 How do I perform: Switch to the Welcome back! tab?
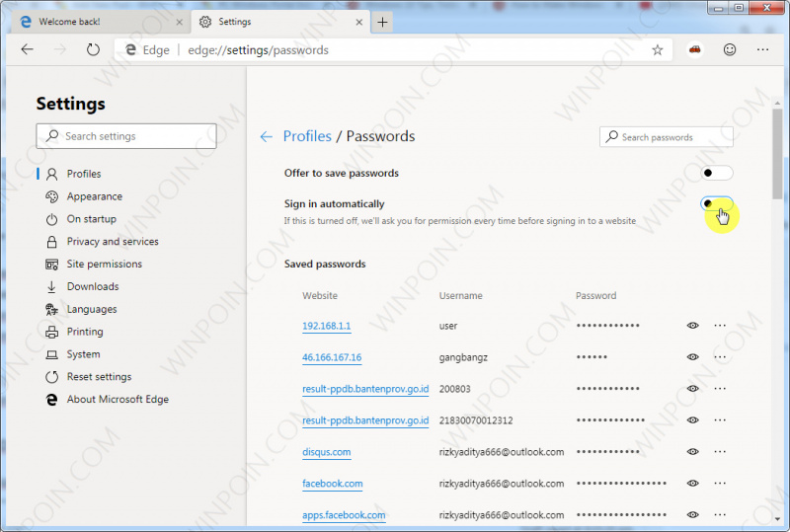100,22
